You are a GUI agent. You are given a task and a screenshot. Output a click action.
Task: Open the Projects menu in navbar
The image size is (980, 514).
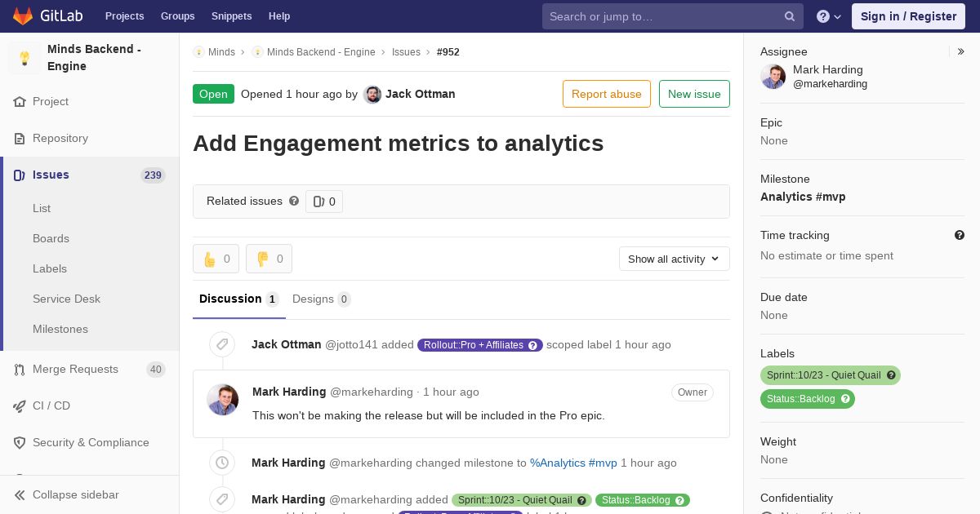tap(124, 16)
